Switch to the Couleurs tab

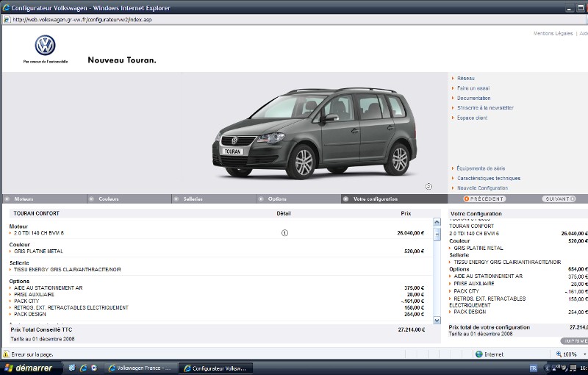pyautogui.click(x=129, y=199)
